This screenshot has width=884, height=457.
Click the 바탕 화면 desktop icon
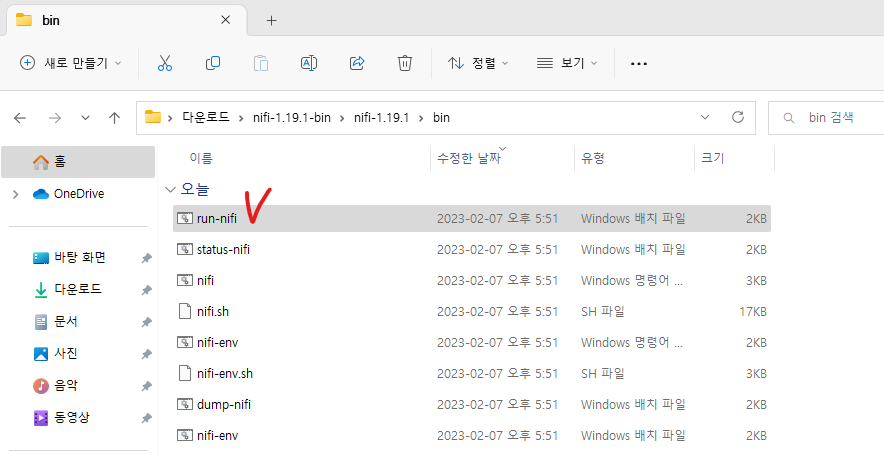[x=41, y=258]
